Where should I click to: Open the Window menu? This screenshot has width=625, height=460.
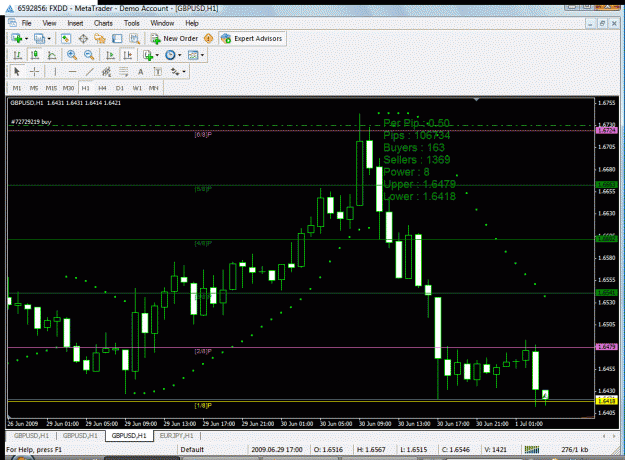click(162, 23)
